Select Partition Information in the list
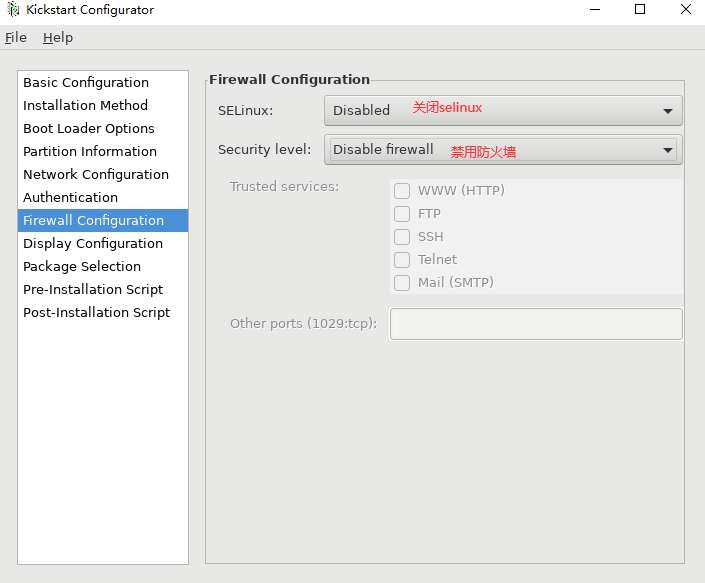The height and width of the screenshot is (583, 705). tap(103, 151)
